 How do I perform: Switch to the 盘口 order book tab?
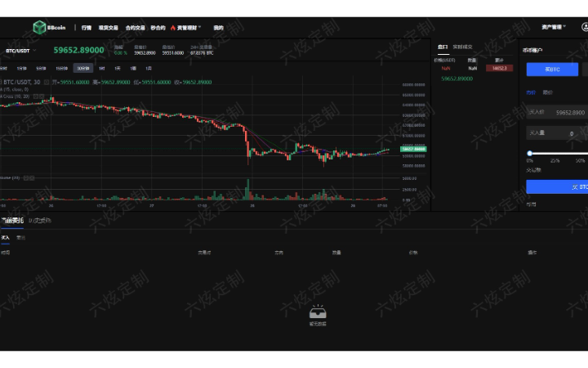click(x=443, y=47)
